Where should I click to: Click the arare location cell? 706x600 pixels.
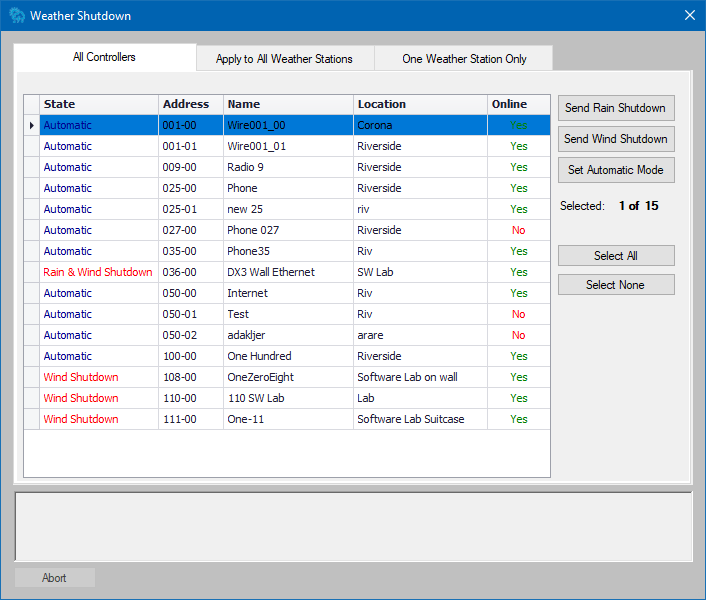pyautogui.click(x=421, y=335)
